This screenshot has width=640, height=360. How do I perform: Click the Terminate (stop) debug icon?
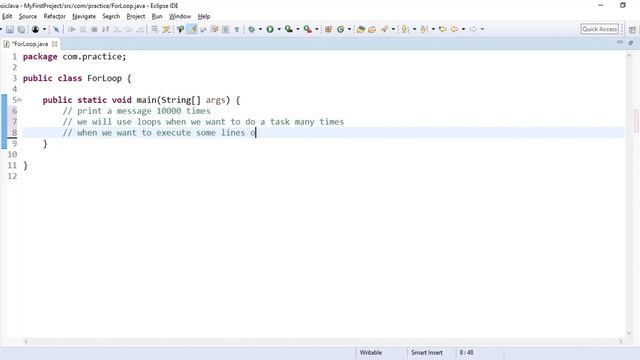click(x=94, y=29)
